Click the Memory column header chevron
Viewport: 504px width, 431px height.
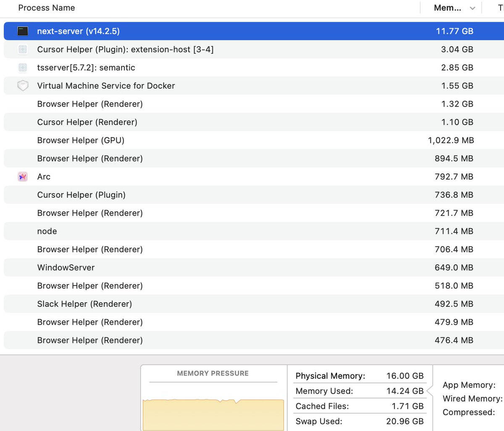pos(472,8)
